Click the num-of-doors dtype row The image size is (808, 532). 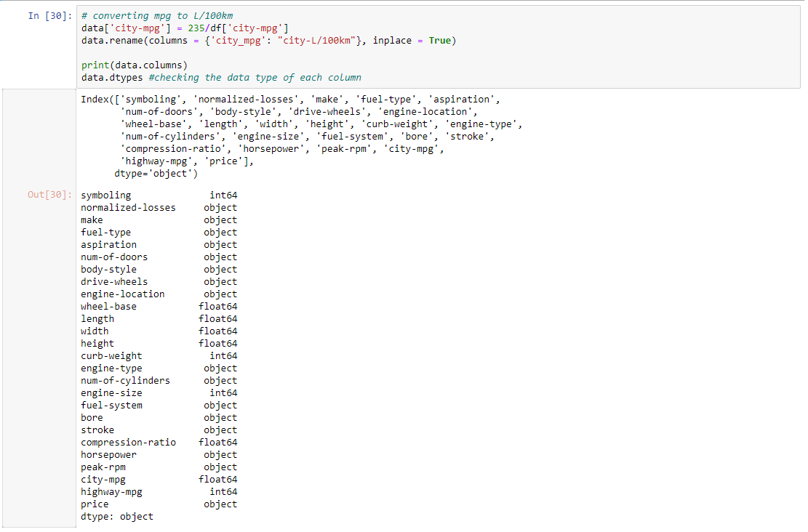159,257
